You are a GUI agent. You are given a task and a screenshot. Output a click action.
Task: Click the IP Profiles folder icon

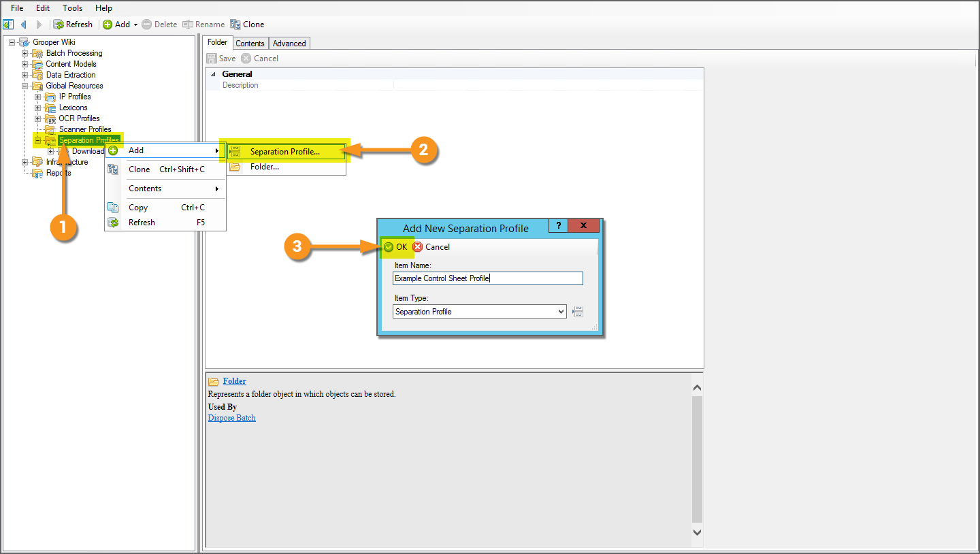click(50, 97)
